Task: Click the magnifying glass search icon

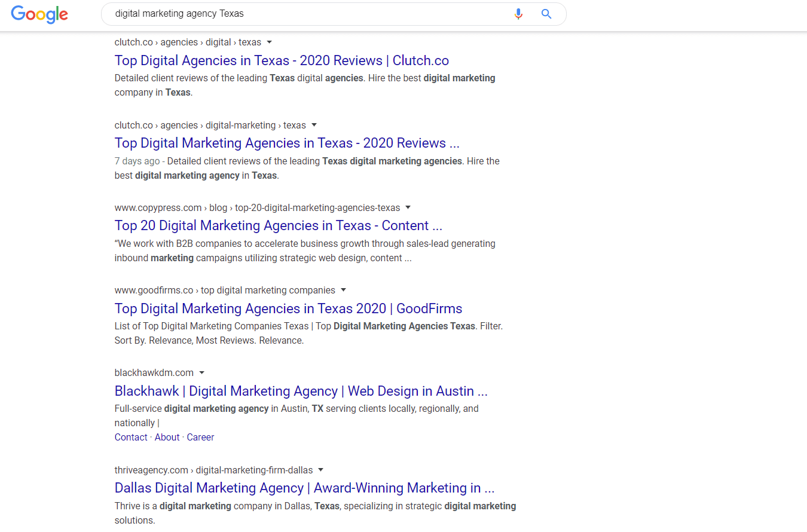Action: click(x=546, y=14)
